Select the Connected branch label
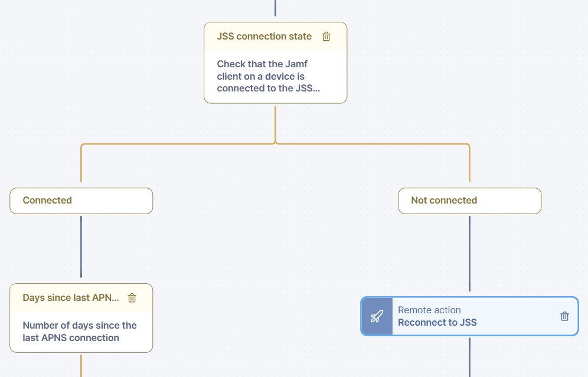 pos(47,201)
